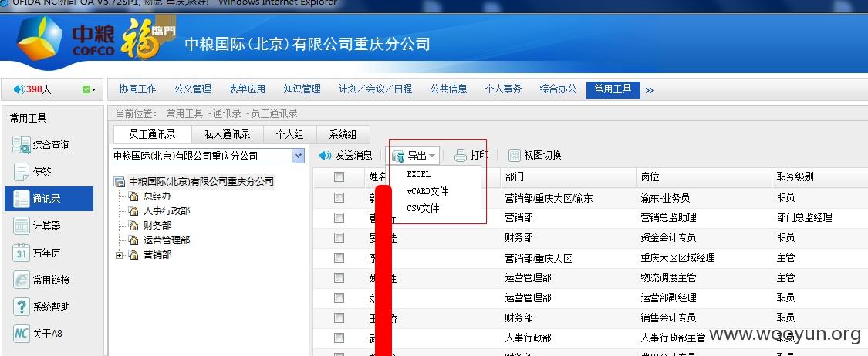This screenshot has height=356, width=868.
Task: Check the row for 人事行政部主管
Action: pyautogui.click(x=339, y=338)
